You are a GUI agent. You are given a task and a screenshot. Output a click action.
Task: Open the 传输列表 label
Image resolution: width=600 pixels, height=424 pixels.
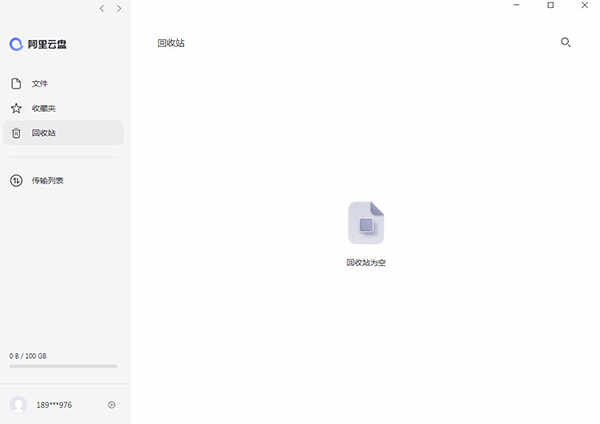47,180
